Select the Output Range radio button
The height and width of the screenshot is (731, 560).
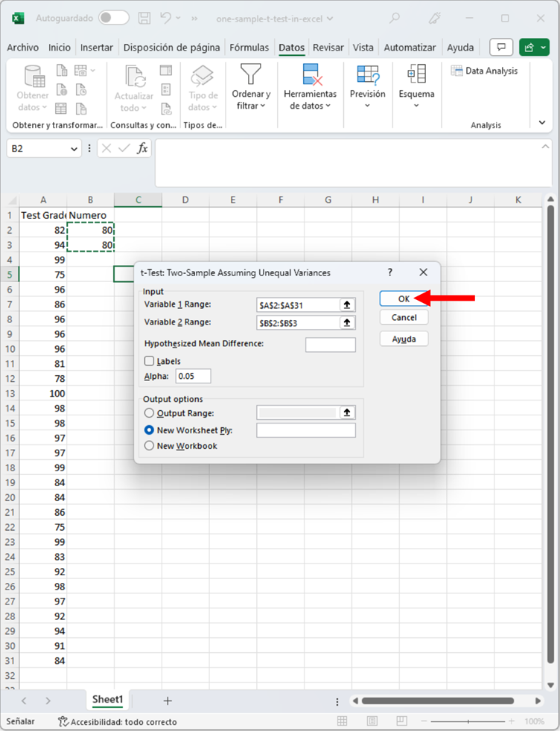pos(150,413)
